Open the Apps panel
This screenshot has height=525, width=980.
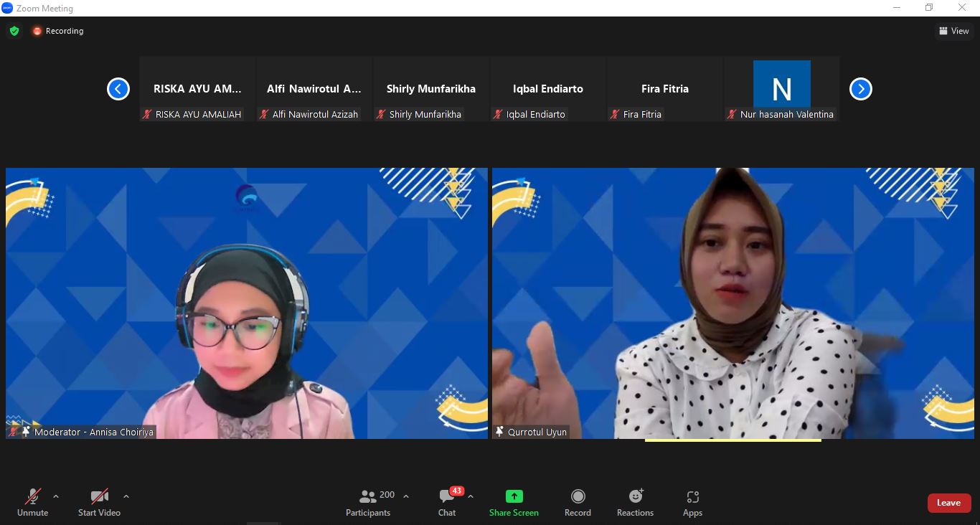coord(692,496)
